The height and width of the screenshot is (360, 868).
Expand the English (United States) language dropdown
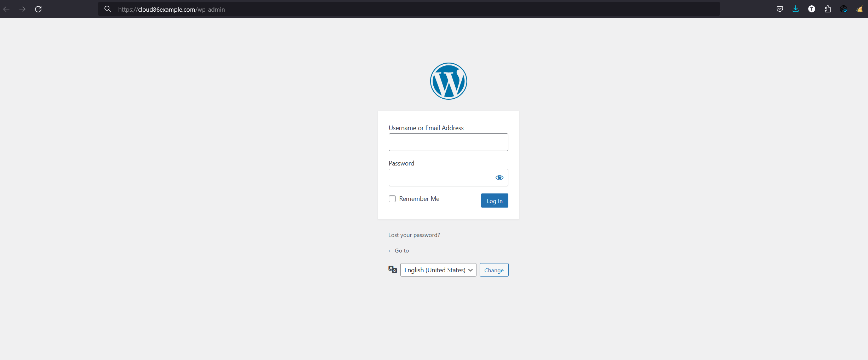438,270
